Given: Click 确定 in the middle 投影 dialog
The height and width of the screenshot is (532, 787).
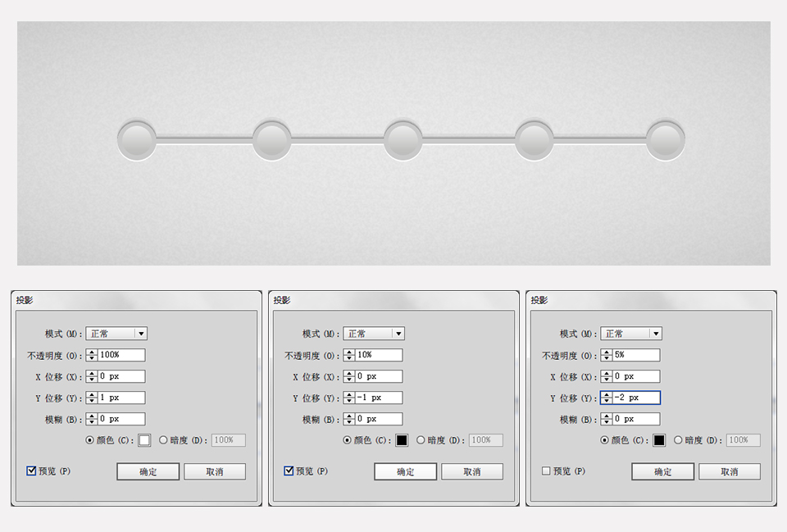Looking at the screenshot, I should coord(406,472).
